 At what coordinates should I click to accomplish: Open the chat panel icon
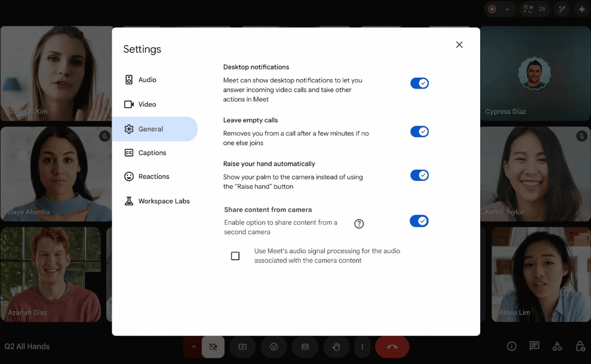pyautogui.click(x=534, y=347)
